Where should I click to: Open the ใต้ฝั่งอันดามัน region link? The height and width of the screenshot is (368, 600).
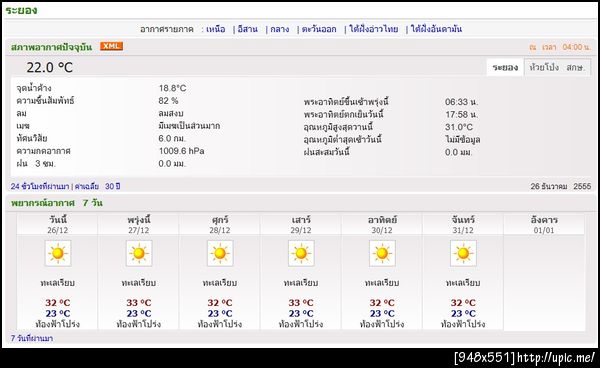click(436, 29)
